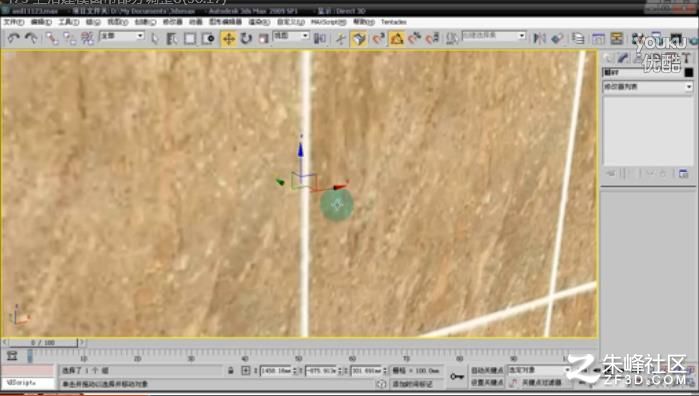
Task: Click the Undo arrow icon
Action: point(13,39)
